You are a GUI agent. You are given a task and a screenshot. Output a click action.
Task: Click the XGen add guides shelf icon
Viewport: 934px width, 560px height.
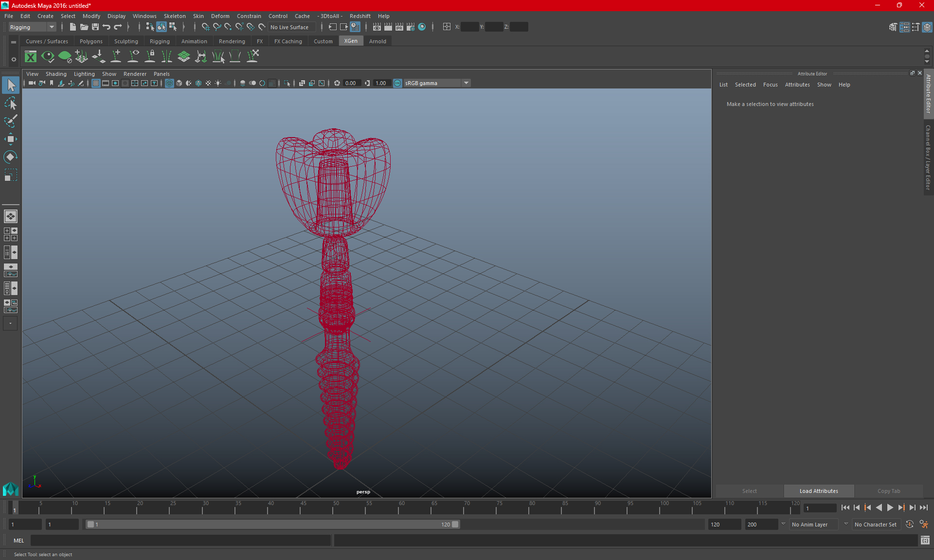click(x=116, y=57)
